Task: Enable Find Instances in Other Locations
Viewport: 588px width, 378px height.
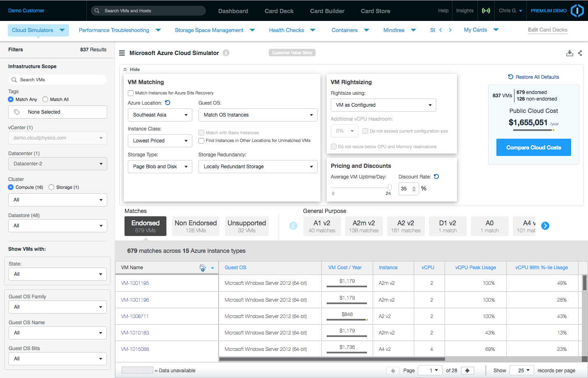Action: 201,141
